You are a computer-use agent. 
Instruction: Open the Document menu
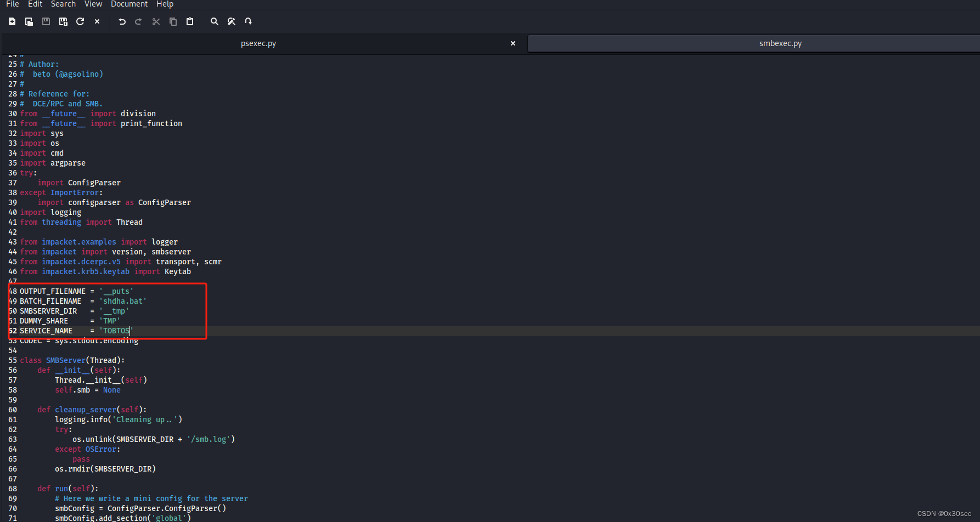tap(129, 4)
